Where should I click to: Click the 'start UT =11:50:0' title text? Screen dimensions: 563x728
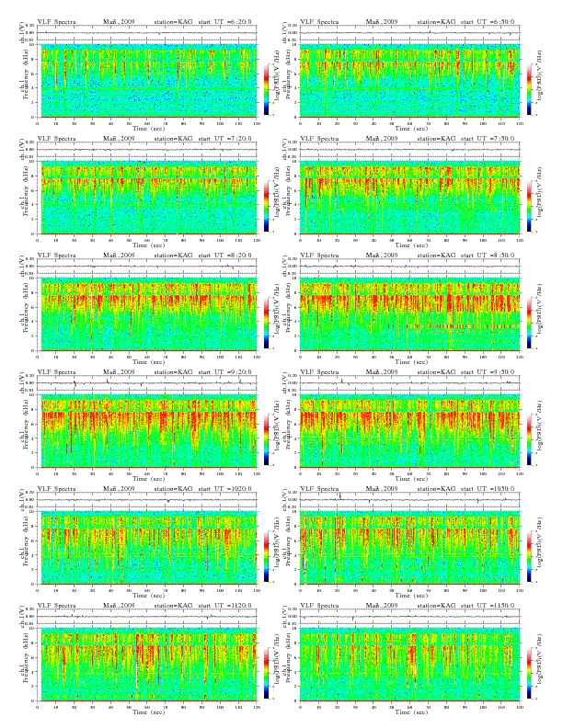pyautogui.click(x=488, y=606)
